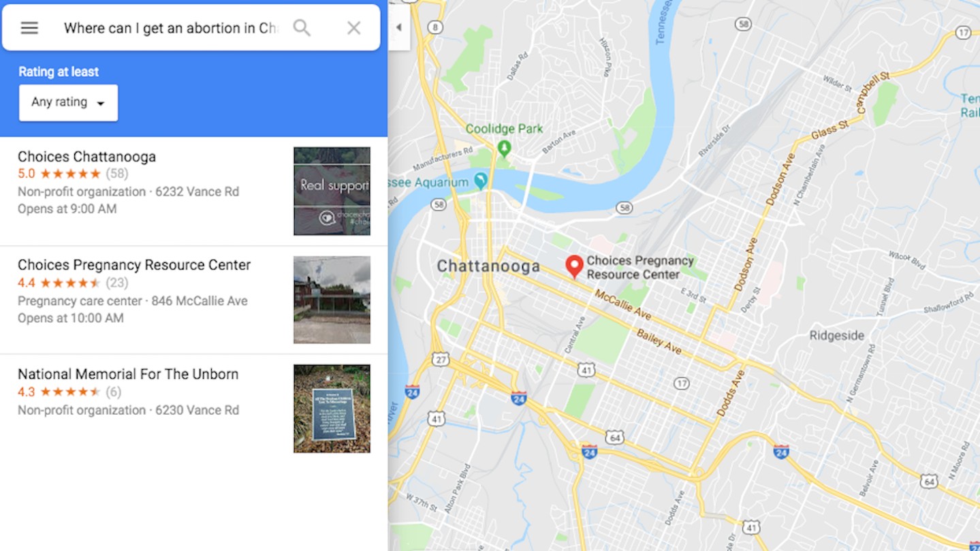This screenshot has width=980, height=551.
Task: Collapse the side panel arrow
Action: coord(399,27)
